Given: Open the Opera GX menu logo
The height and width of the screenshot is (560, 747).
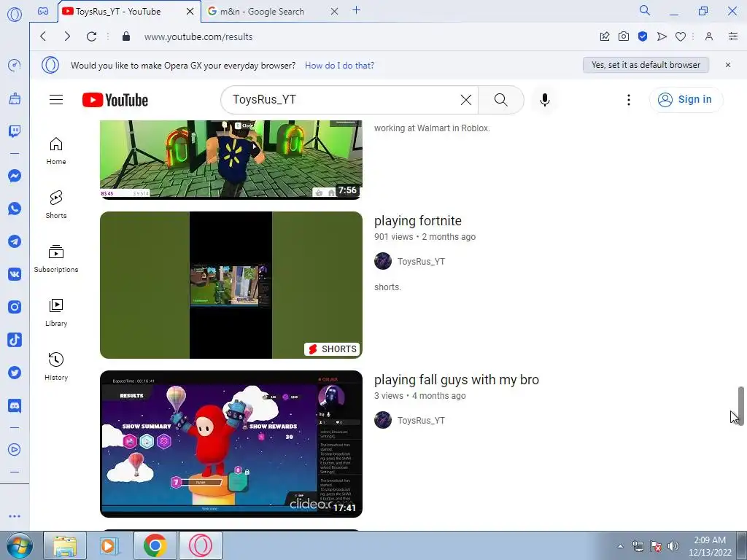Looking at the screenshot, I should point(15,15).
